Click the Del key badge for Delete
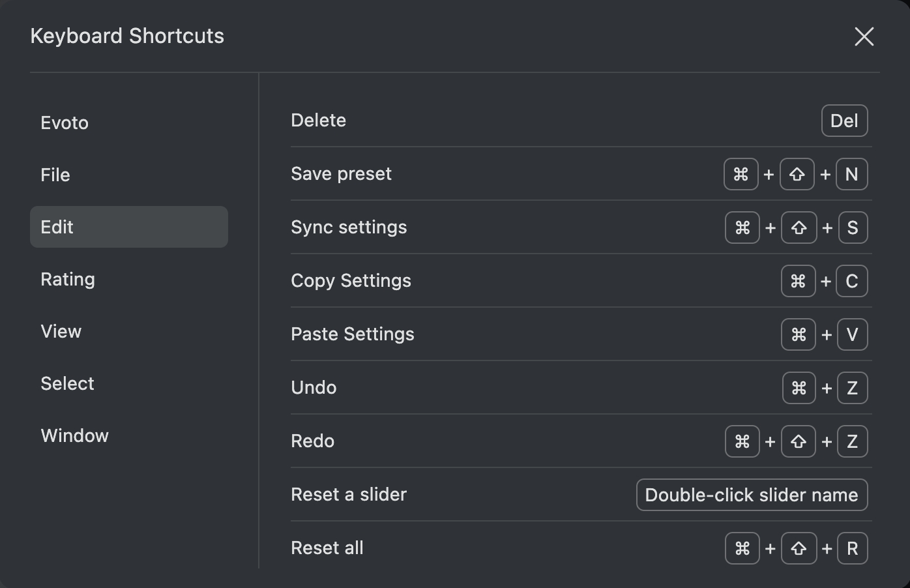This screenshot has height=588, width=910. click(844, 121)
